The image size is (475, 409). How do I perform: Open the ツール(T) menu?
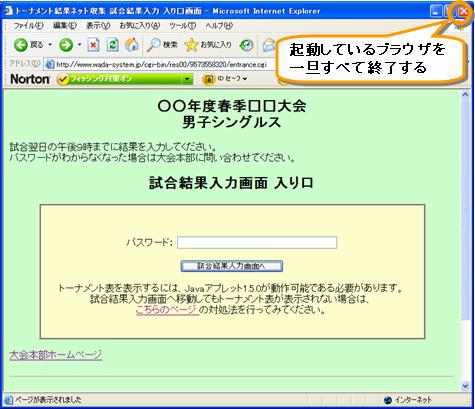tap(182, 26)
